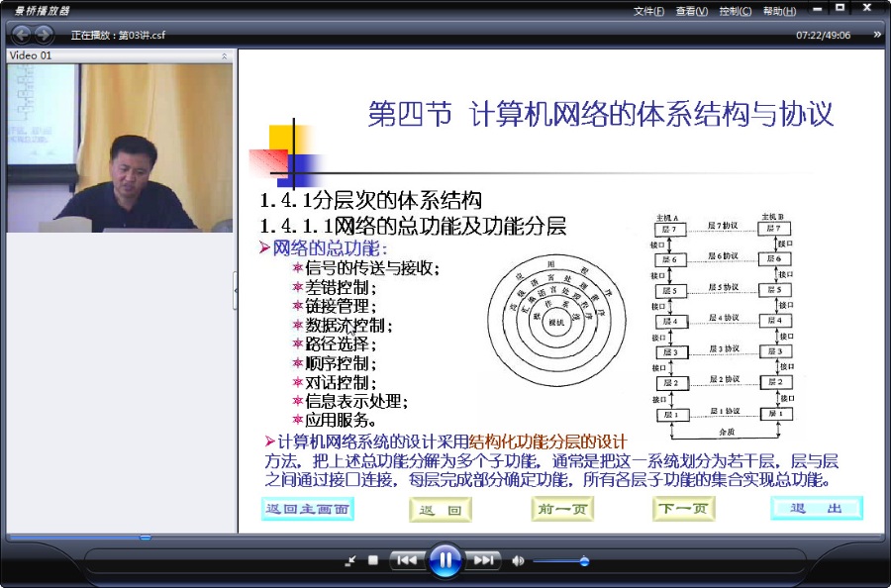Skip to next track
The height and width of the screenshot is (588, 891).
click(483, 560)
